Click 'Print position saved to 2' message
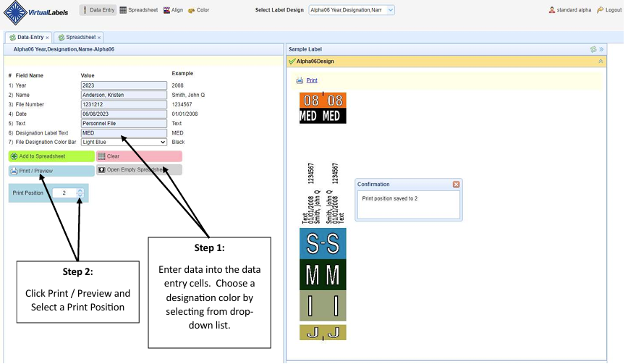Viewport: 628px width, 364px height. (390, 198)
